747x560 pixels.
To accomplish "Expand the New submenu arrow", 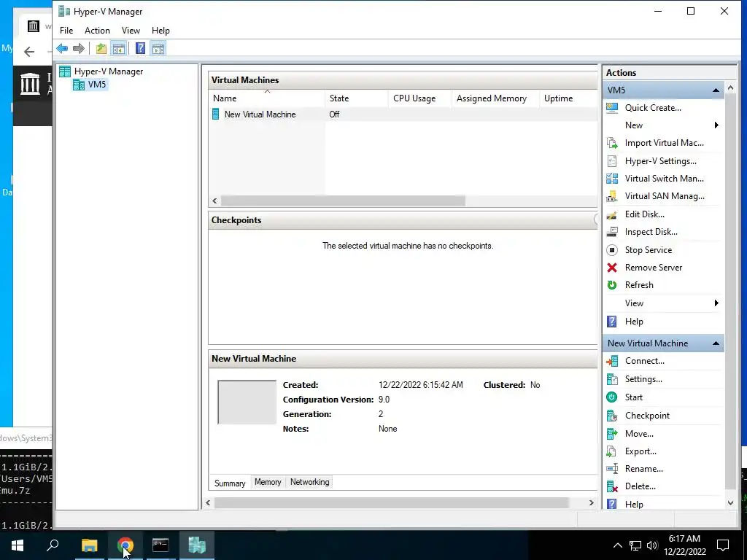I will (716, 125).
